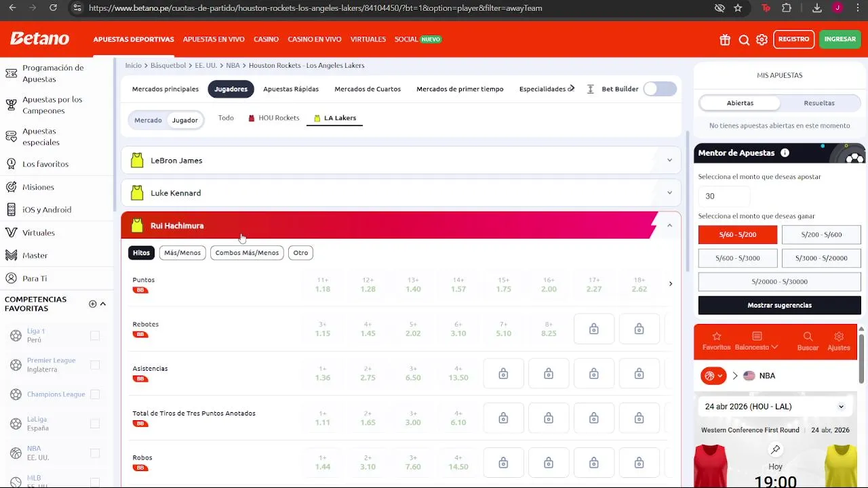Switch to Mercados principales tab
Screen dimensions: 868x488
tap(165, 89)
